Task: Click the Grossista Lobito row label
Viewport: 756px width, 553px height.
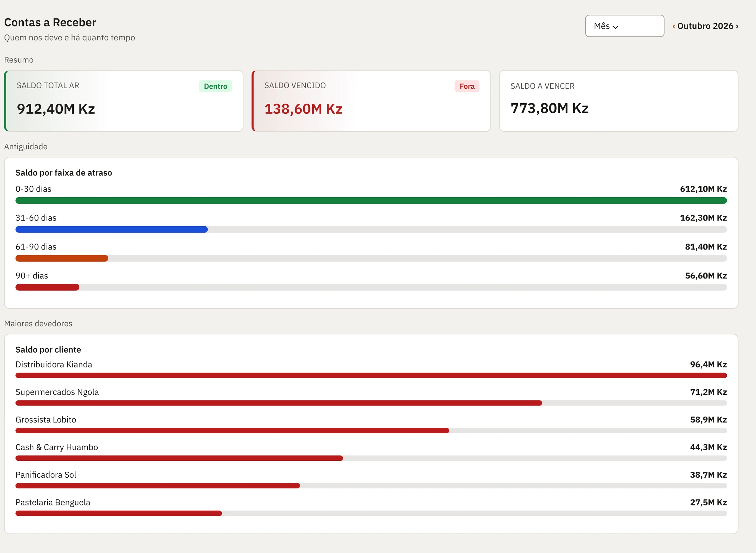Action: coord(46,419)
